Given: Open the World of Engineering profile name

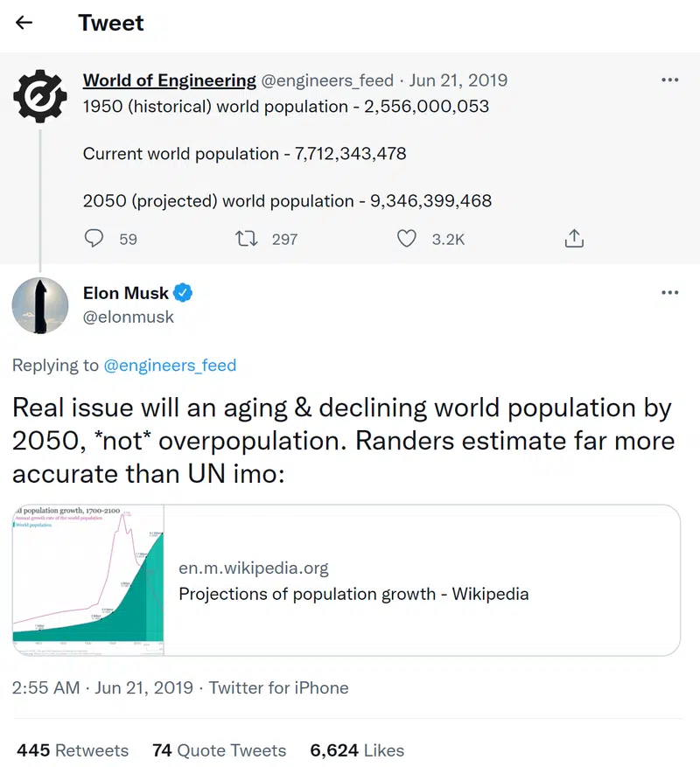Looking at the screenshot, I should click(170, 80).
